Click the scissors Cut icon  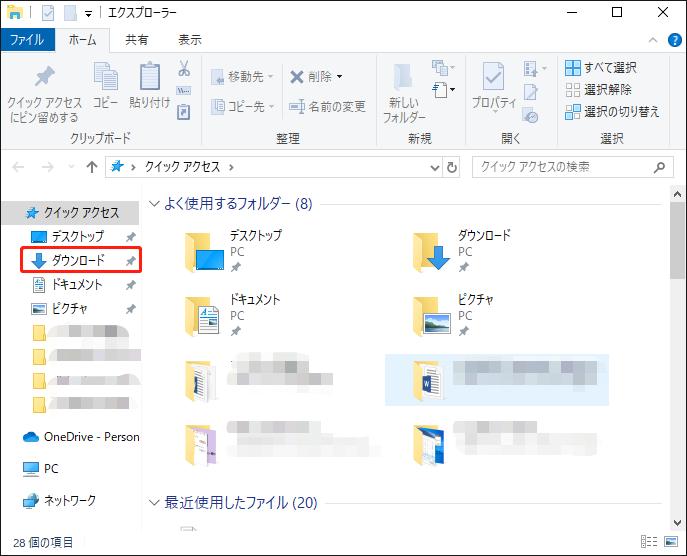click(x=184, y=68)
